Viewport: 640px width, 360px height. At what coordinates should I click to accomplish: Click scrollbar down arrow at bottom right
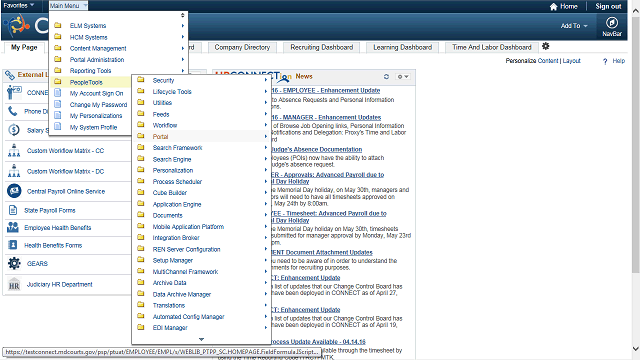coord(636,349)
